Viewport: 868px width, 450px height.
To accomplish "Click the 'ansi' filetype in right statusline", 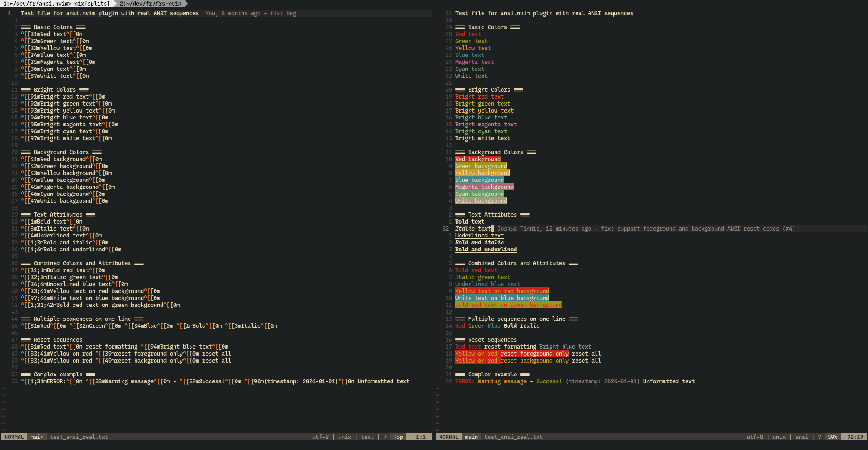I will 802,437.
